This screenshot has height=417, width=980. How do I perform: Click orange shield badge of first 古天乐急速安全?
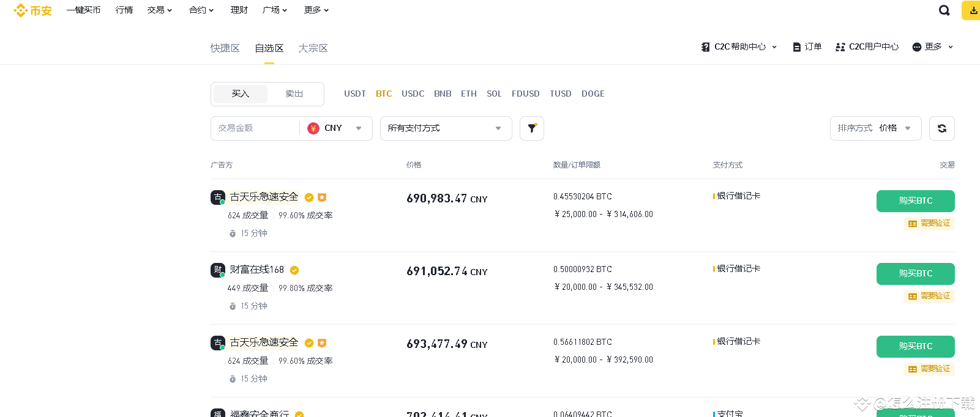tap(322, 197)
